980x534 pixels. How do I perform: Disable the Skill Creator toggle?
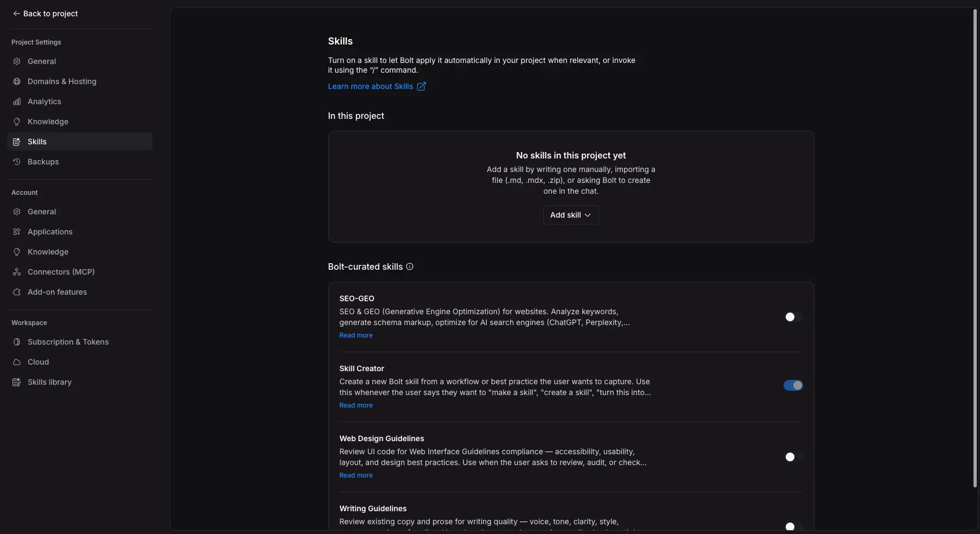click(x=793, y=385)
